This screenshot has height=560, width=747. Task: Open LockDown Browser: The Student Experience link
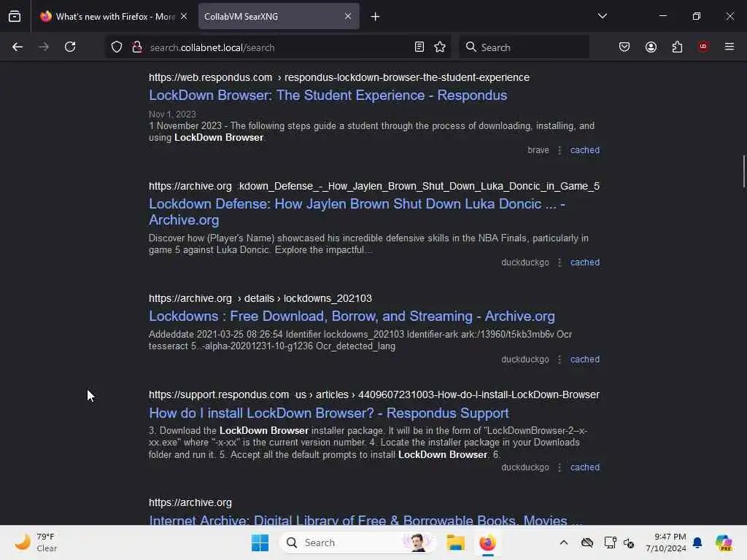(328, 96)
